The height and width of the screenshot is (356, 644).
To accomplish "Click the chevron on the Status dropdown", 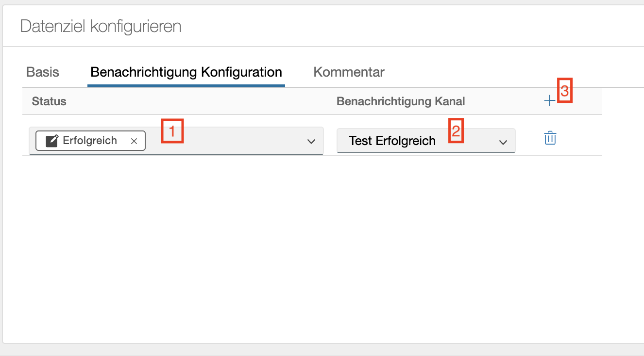I will point(312,141).
